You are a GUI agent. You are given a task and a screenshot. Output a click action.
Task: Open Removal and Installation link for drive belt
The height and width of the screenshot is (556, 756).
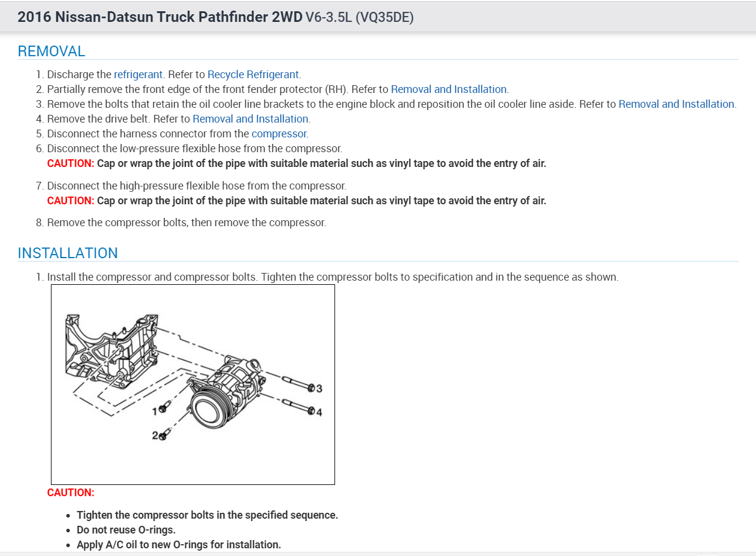tap(250, 119)
